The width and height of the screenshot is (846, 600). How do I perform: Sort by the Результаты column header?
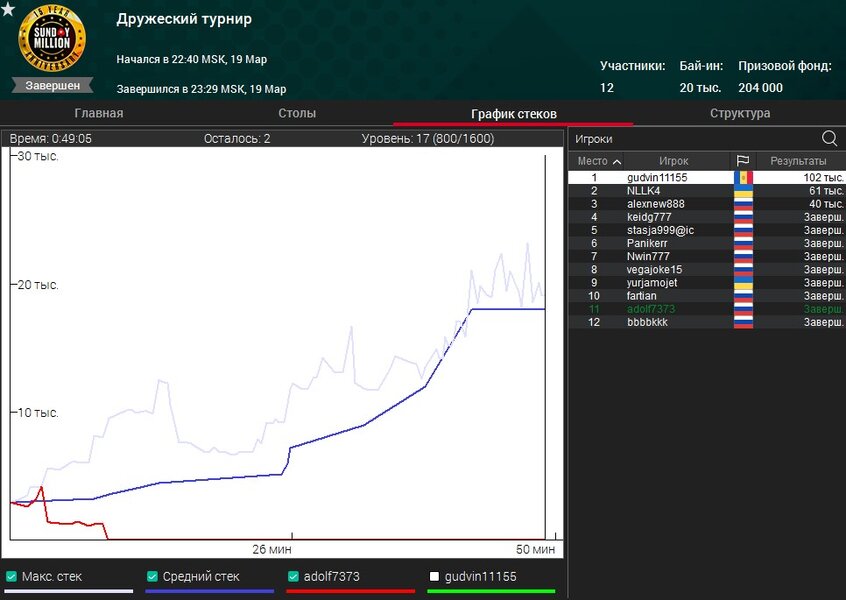[x=798, y=161]
